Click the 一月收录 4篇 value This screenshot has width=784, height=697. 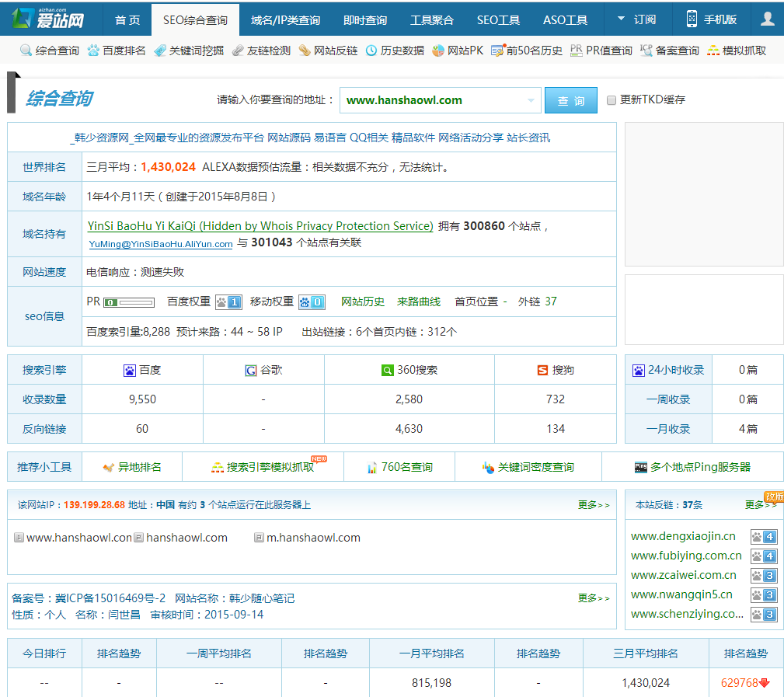pos(748,429)
